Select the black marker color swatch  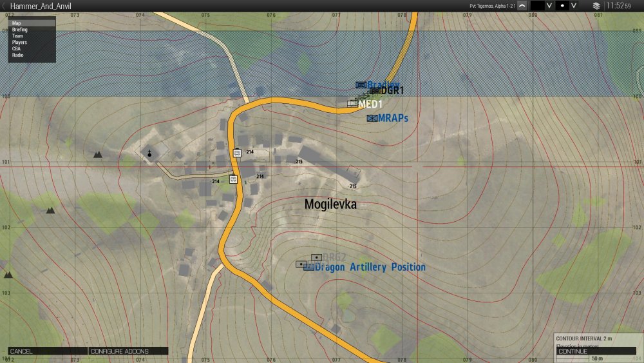point(538,6)
